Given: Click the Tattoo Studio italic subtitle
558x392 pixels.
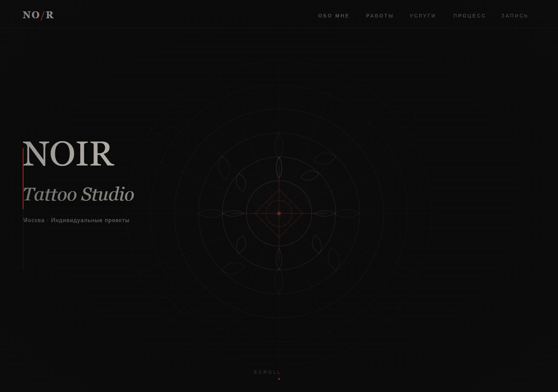Looking at the screenshot, I should pos(78,194).
